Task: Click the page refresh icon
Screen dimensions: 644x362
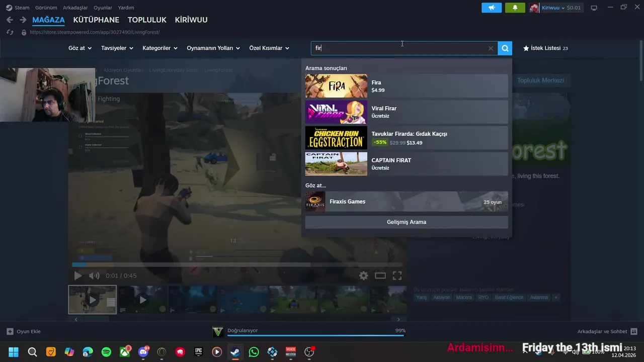Action: tap(10, 32)
